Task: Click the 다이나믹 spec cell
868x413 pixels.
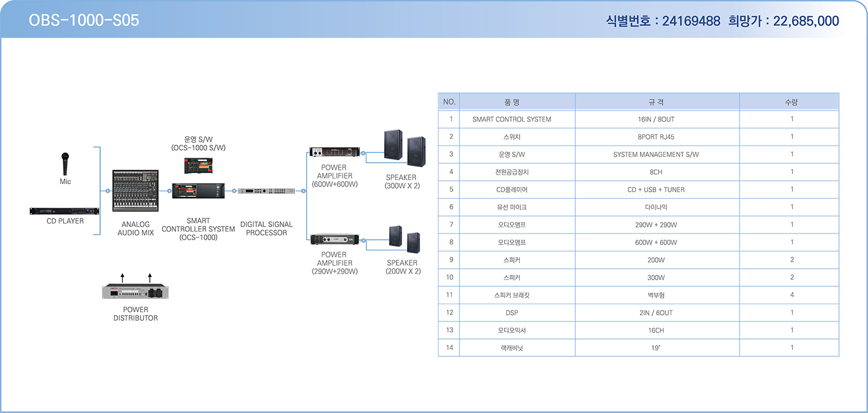Action: pos(656,207)
